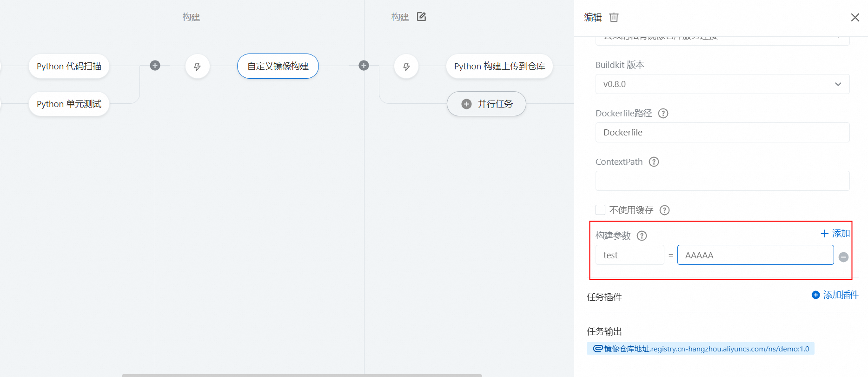Select the 自定义镜像构建 task node

click(278, 66)
